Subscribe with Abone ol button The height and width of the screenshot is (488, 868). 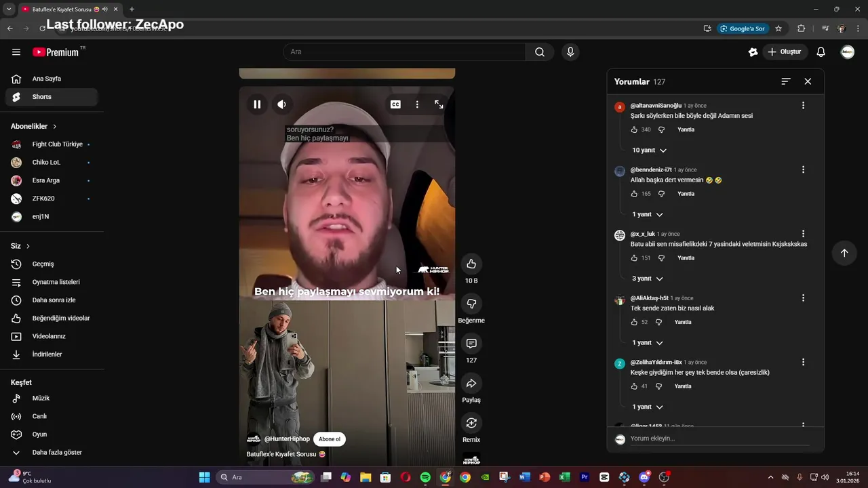[330, 439]
